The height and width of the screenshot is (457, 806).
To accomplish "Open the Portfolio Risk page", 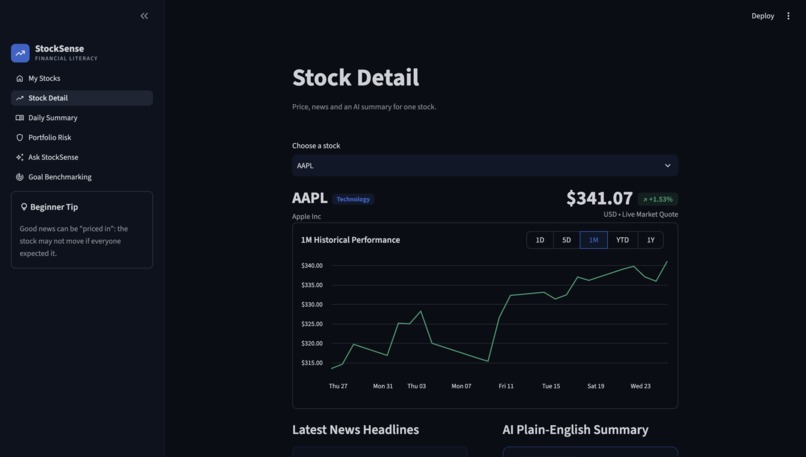I will coord(82,138).
